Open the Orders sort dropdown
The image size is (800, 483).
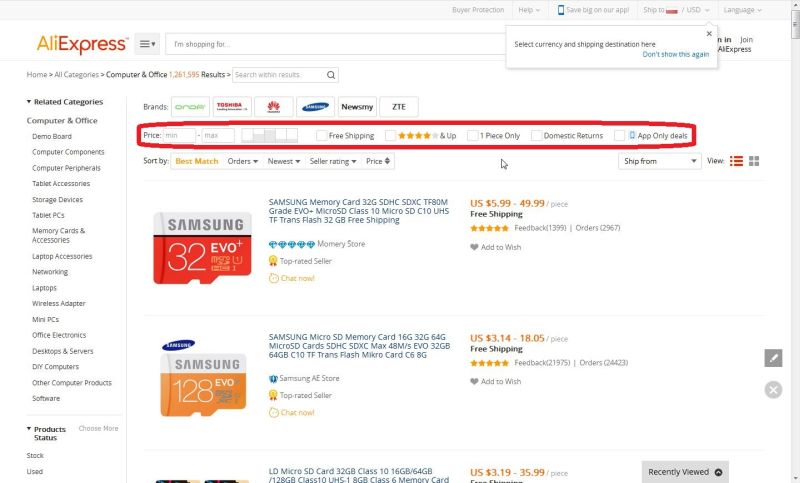243,161
